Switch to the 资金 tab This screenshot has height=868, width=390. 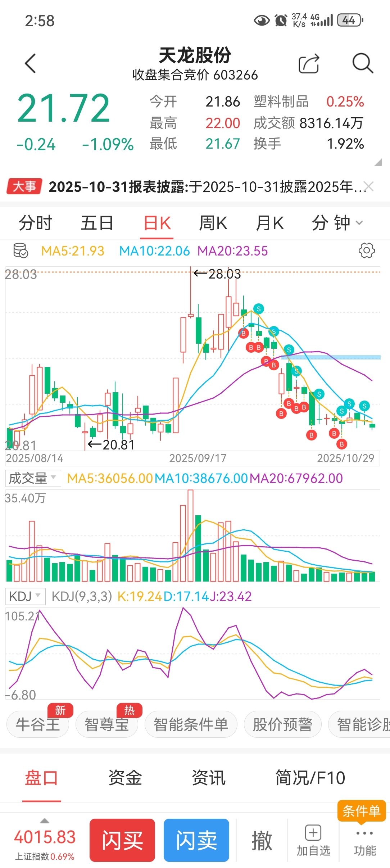tap(125, 778)
